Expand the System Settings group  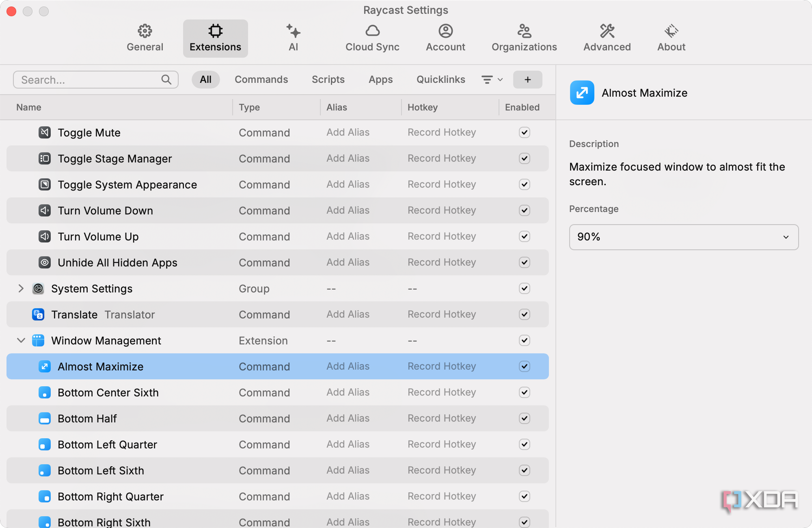21,288
